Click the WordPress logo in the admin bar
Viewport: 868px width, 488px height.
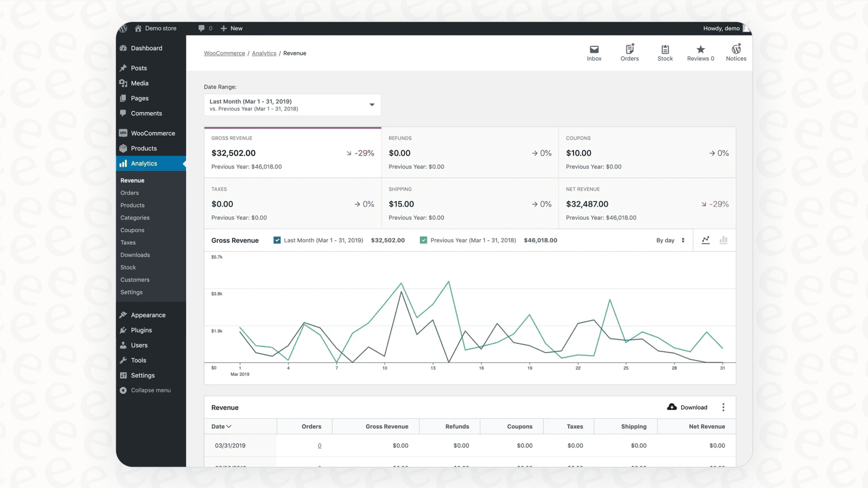(122, 28)
